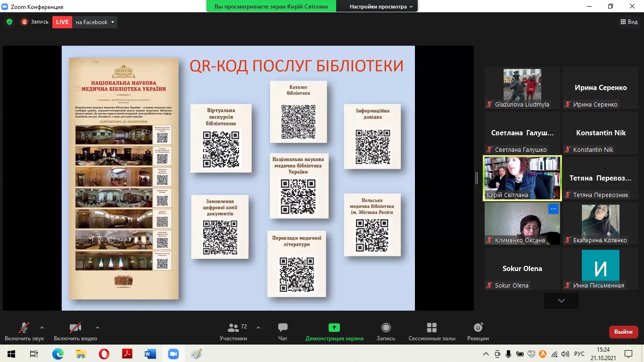Screen dimensions: 644x362
Task: Select Клименко Оксана's video tile
Action: [522, 223]
